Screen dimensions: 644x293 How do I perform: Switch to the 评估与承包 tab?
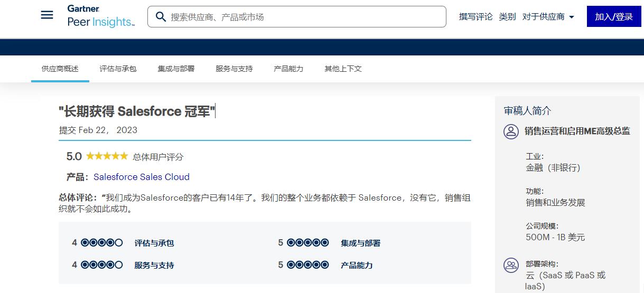click(118, 69)
